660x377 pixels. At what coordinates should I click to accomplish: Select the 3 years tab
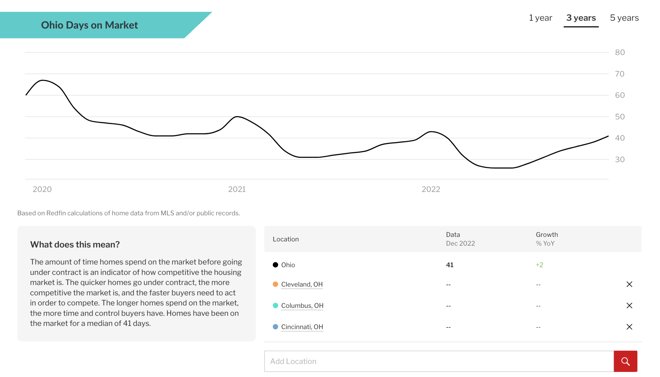[581, 18]
